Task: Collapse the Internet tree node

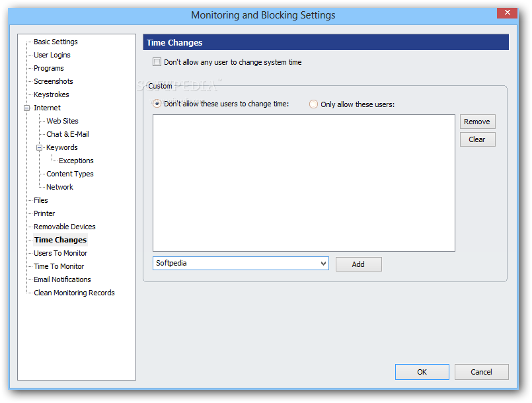Action: (x=27, y=108)
